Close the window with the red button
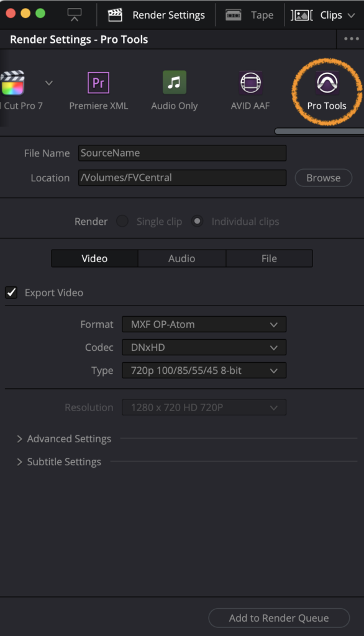The width and height of the screenshot is (364, 636). pyautogui.click(x=11, y=13)
